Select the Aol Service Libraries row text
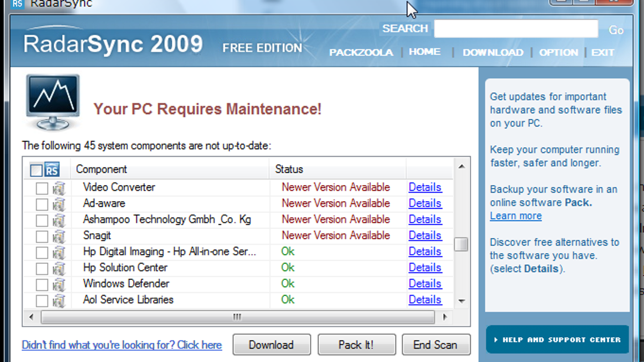Screen dimensions: 644x362 pos(128,300)
